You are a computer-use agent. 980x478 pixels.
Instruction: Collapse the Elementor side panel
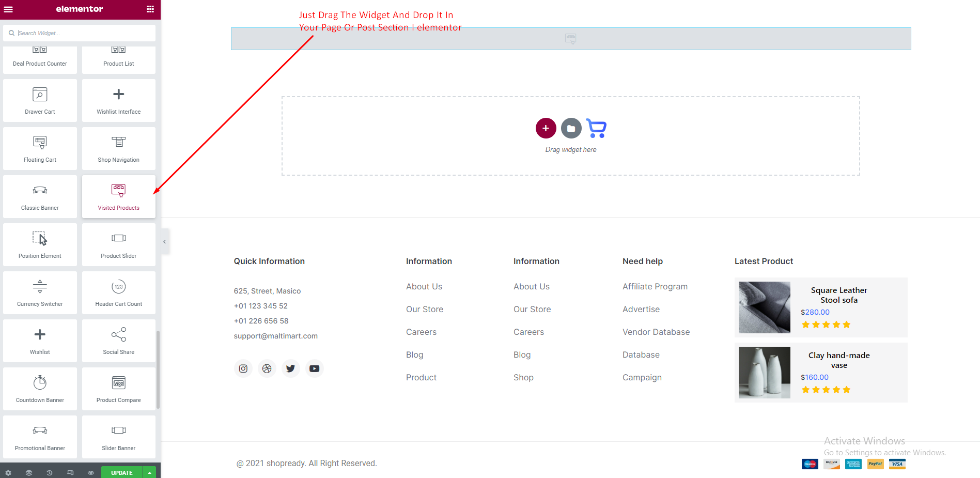(165, 242)
